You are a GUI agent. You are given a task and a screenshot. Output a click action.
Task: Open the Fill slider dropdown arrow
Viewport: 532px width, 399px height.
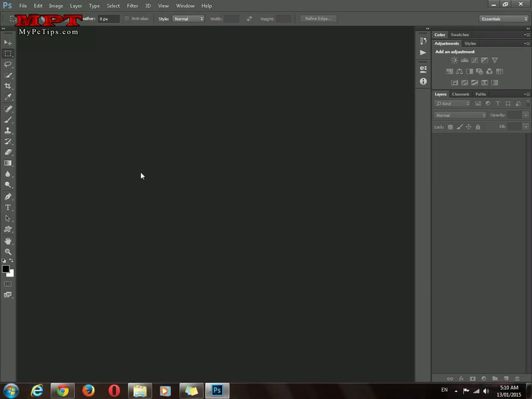click(x=526, y=127)
